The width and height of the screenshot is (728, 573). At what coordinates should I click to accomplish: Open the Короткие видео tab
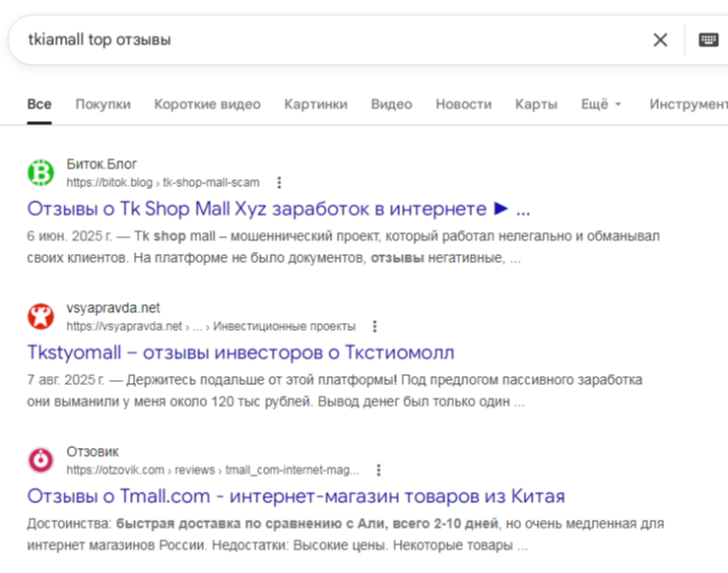pyautogui.click(x=208, y=104)
